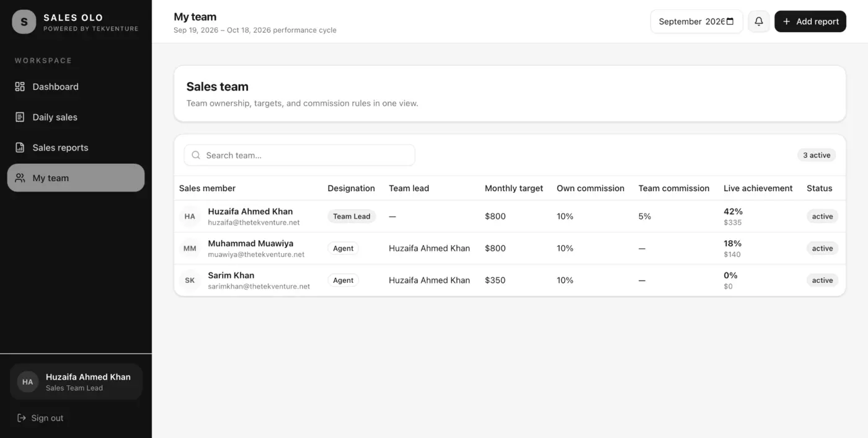Click active status for Sarim Khan
This screenshot has height=438, width=868.
tap(822, 280)
